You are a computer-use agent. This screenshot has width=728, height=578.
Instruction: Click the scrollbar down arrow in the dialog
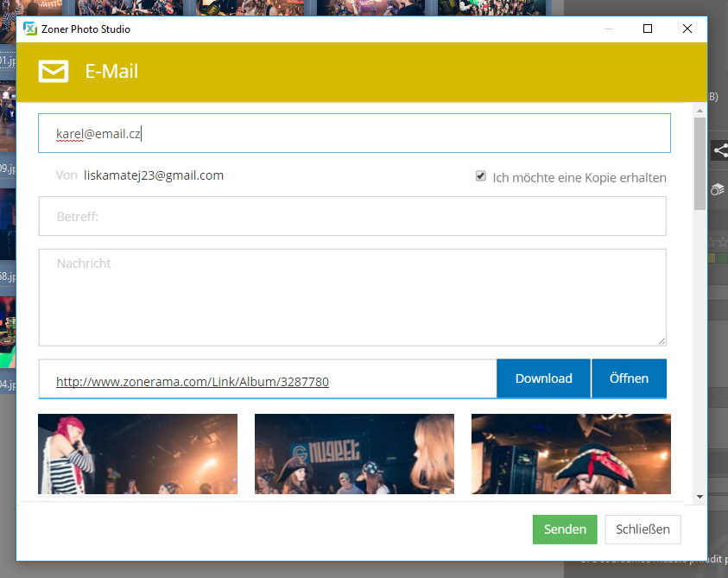(700, 497)
